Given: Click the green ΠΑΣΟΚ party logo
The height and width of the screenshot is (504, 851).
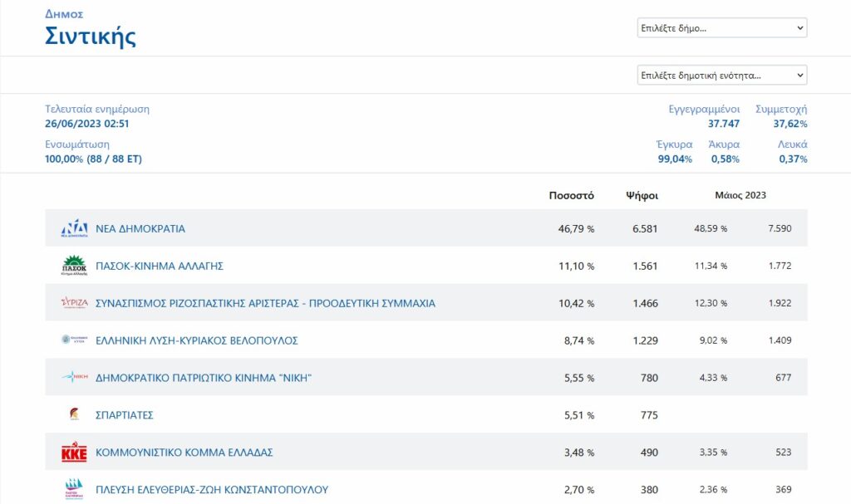Looking at the screenshot, I should (x=74, y=266).
